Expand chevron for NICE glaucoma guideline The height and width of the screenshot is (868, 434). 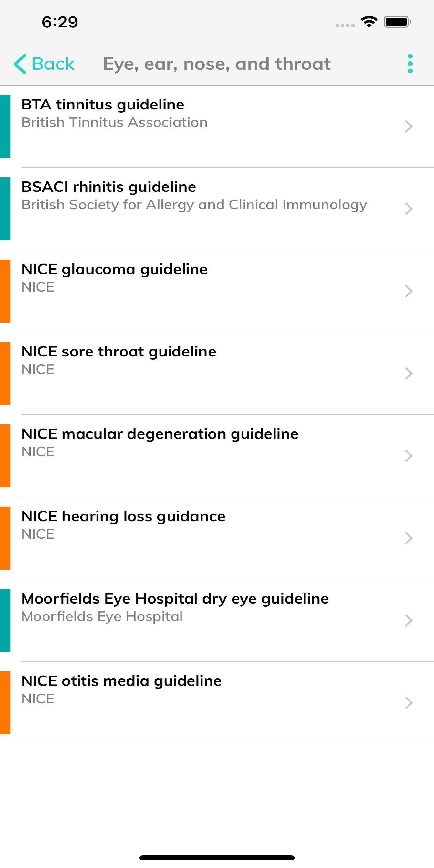tap(408, 291)
